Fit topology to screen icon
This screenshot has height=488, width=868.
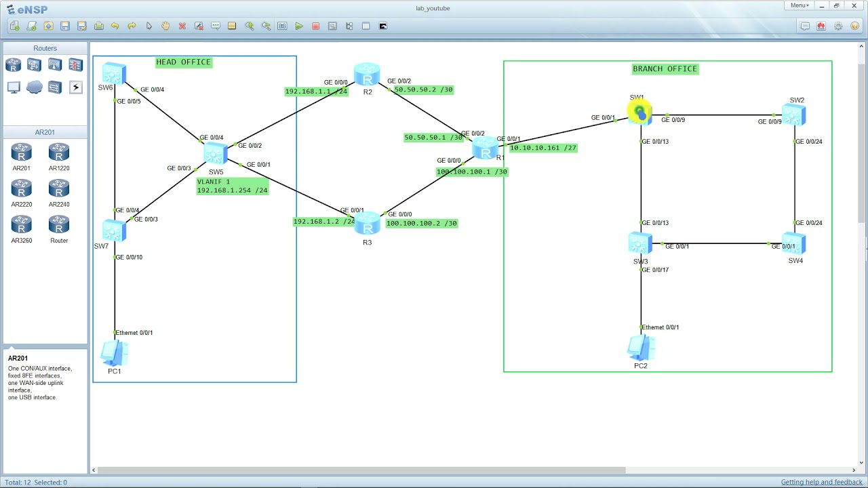[282, 26]
